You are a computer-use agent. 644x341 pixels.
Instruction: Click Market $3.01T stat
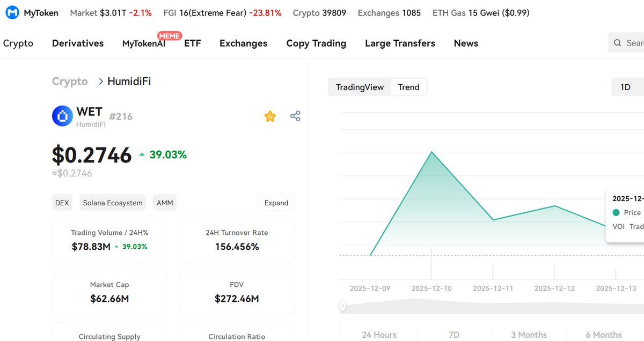tap(111, 12)
